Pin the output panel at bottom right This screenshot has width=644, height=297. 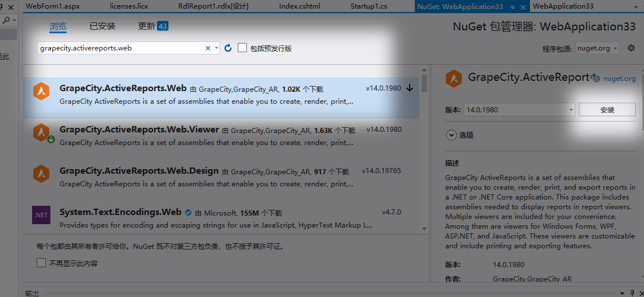631,292
